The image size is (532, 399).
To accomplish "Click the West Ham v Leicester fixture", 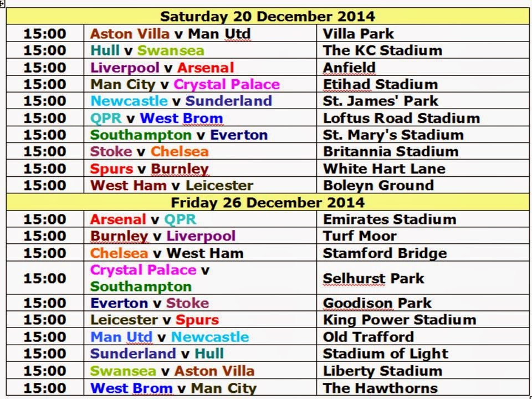I will tap(172, 185).
